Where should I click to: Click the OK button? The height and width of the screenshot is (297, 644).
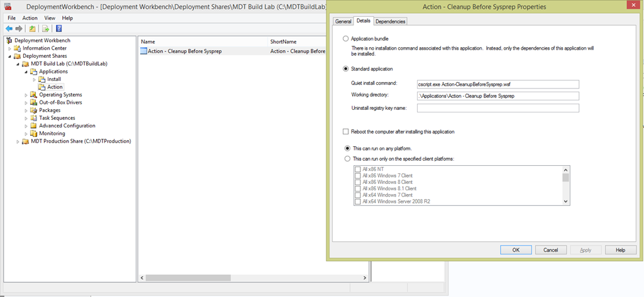[515, 250]
